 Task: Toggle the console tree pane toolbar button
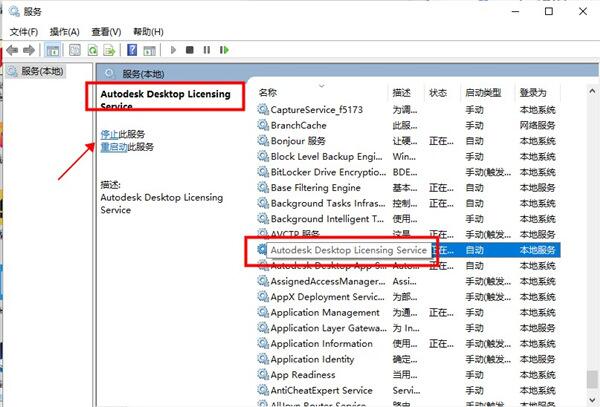pyautogui.click(x=51, y=49)
